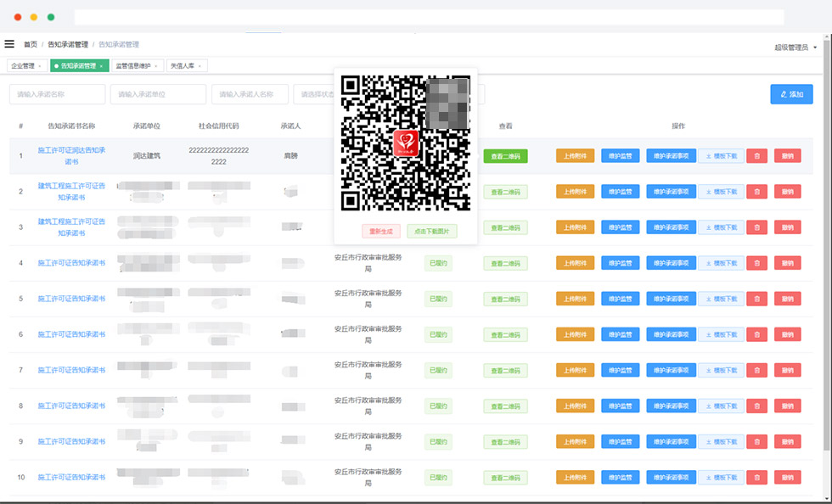Focus the 请输入承诺单位 search field
This screenshot has width=832, height=504.
[x=158, y=94]
